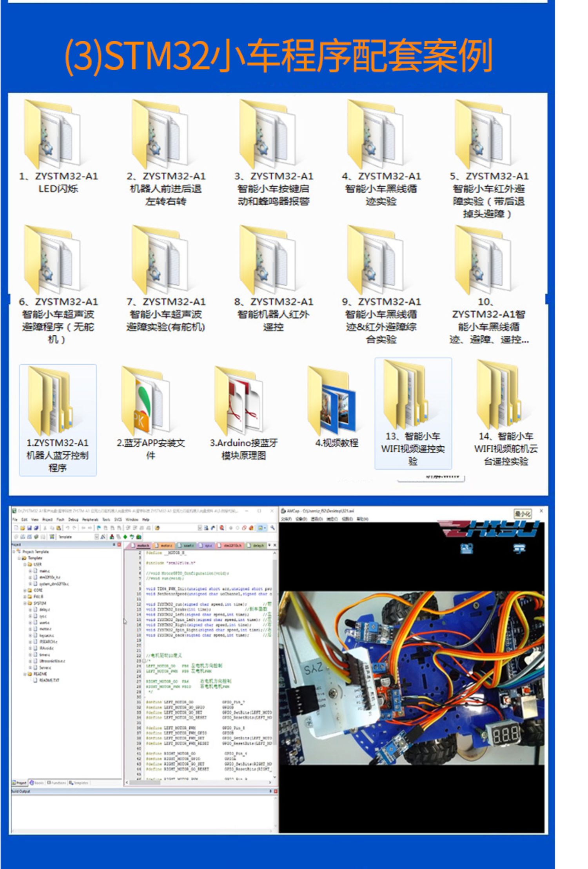Open the Debug menu in Keil
The width and height of the screenshot is (588, 869).
[x=73, y=520]
